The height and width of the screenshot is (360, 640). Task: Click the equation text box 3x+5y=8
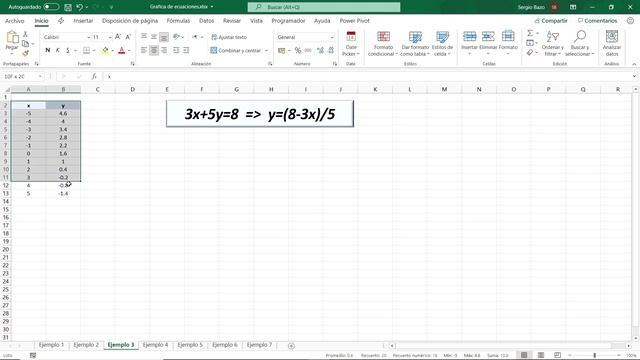[x=260, y=114]
